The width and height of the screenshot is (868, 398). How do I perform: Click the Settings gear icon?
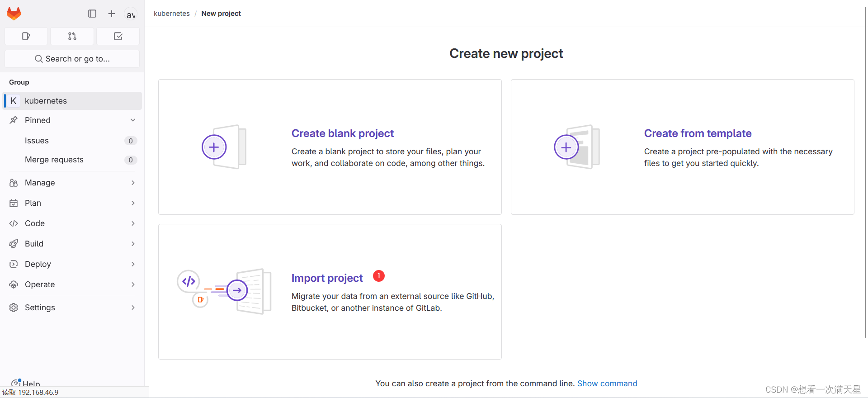click(14, 308)
